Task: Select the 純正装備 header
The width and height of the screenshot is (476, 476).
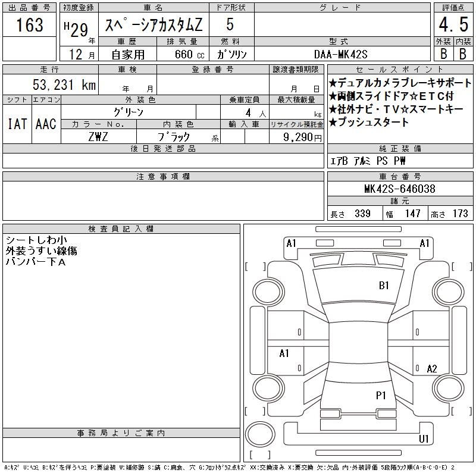Action: coord(400,149)
